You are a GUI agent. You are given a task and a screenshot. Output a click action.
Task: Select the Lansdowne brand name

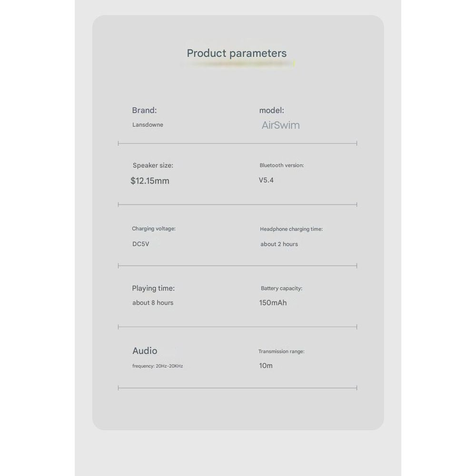coord(148,125)
